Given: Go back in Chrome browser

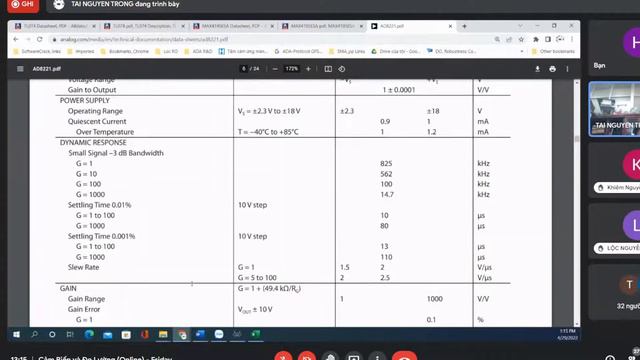Looking at the screenshot, I should (x=16, y=39).
